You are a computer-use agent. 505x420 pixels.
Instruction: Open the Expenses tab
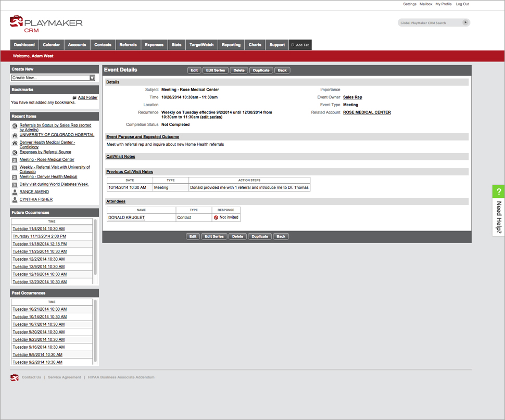point(154,45)
